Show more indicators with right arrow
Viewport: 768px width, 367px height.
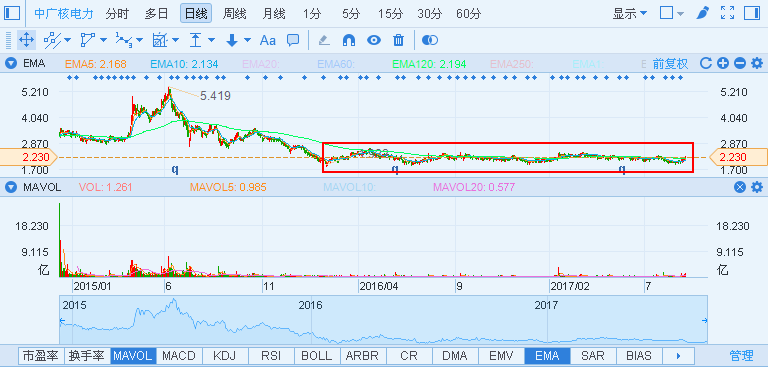click(x=678, y=356)
